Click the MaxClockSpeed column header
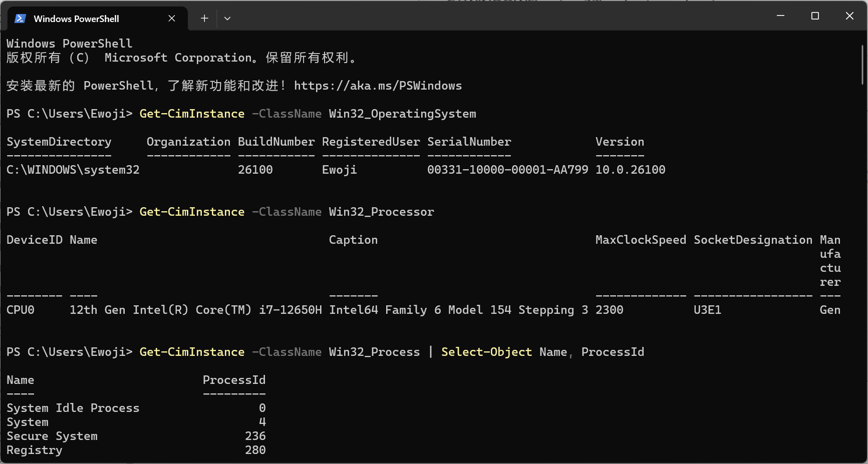This screenshot has width=868, height=464. point(641,240)
